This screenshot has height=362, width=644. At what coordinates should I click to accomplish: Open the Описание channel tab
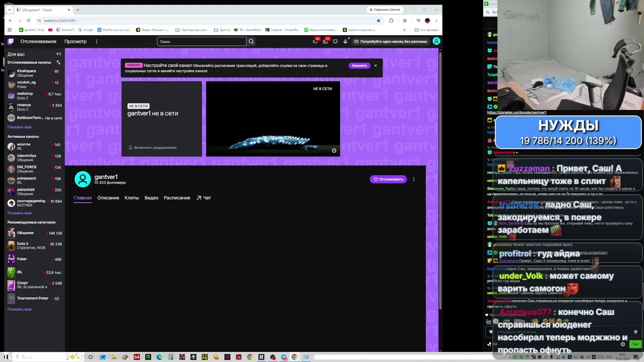click(x=108, y=198)
